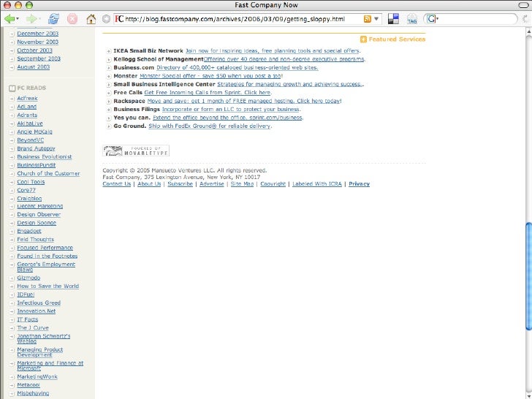Open the Back history dropdown arrow
The image size is (532, 399).
[x=18, y=19]
